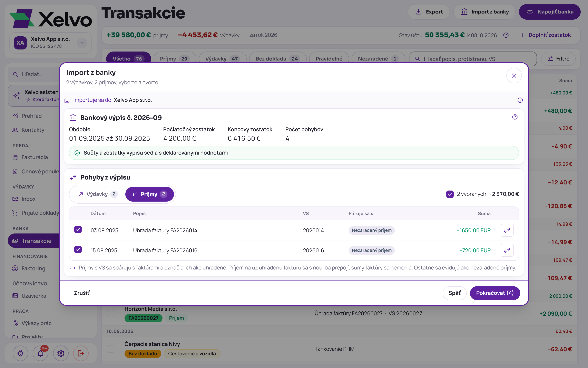The width and height of the screenshot is (588, 368).
Task: Open Faktoring in the sidebar
Action: pos(33,268)
